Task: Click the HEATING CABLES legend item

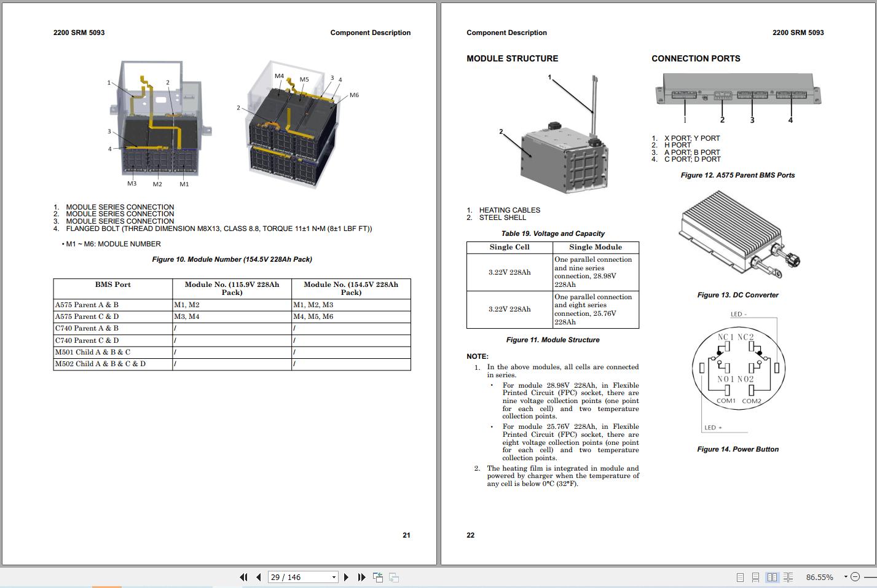Action: [509, 210]
